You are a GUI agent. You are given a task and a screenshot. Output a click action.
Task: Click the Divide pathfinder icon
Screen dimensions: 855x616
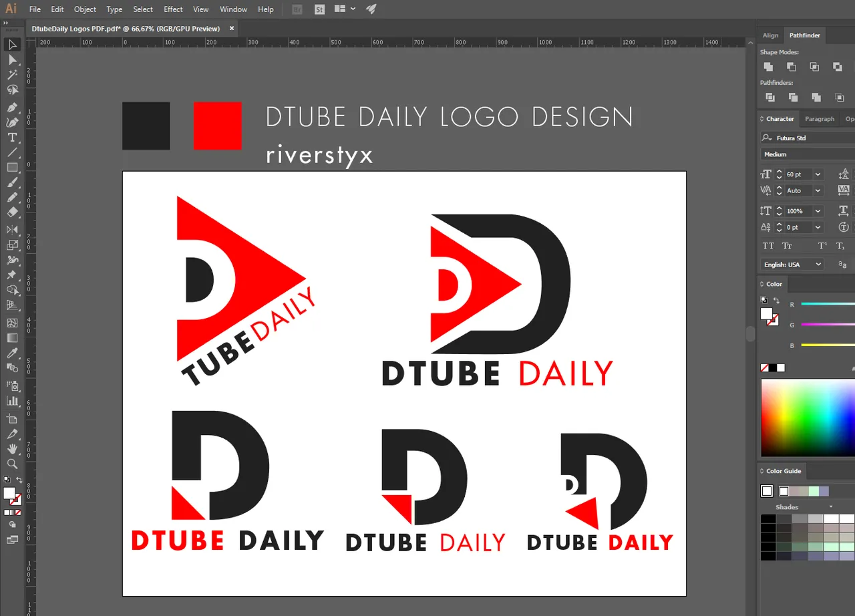pos(769,98)
